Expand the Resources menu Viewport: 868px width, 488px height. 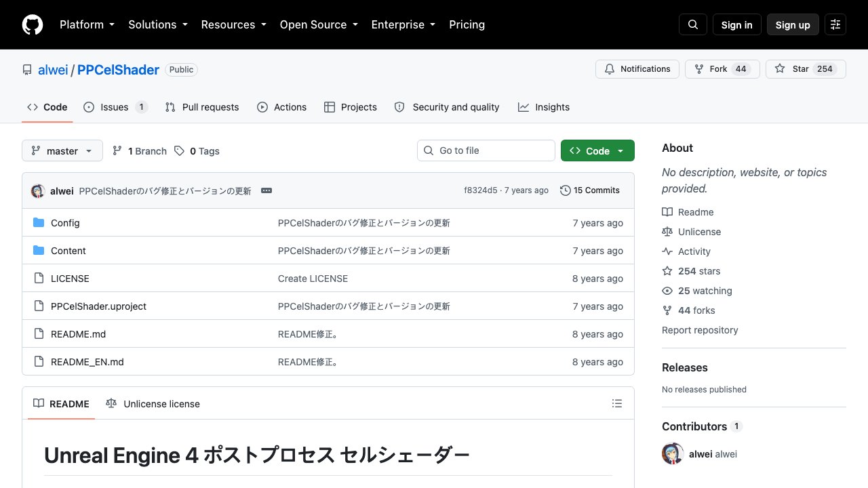click(233, 24)
